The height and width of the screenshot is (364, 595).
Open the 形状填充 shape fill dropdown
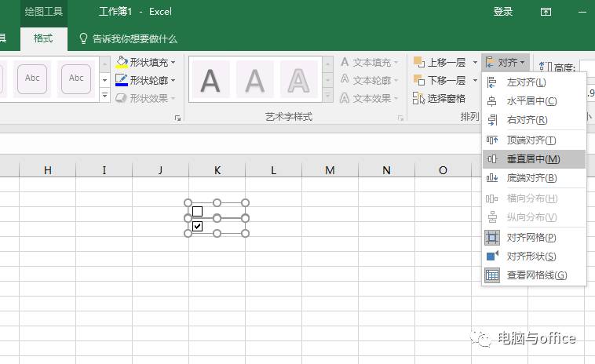click(x=173, y=62)
